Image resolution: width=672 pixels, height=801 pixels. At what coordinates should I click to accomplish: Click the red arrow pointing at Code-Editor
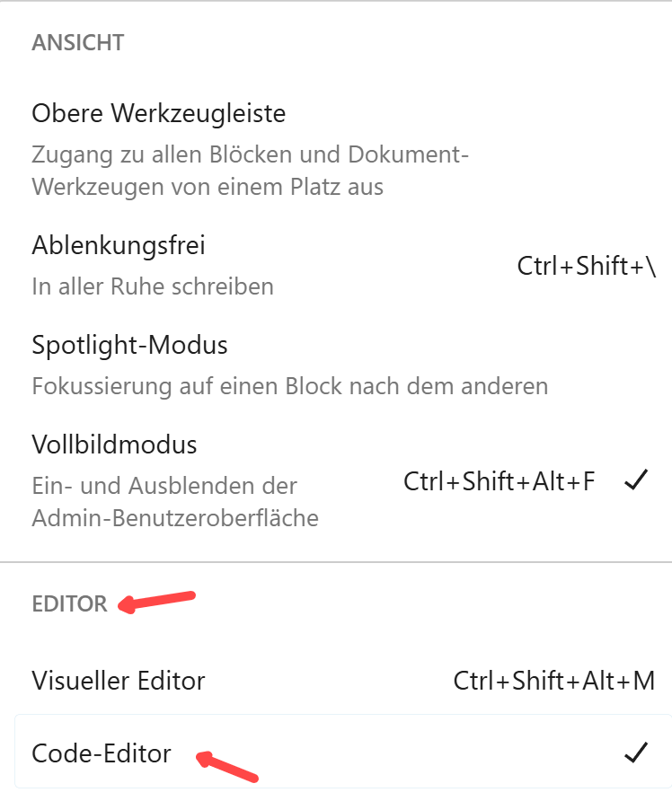click(228, 768)
